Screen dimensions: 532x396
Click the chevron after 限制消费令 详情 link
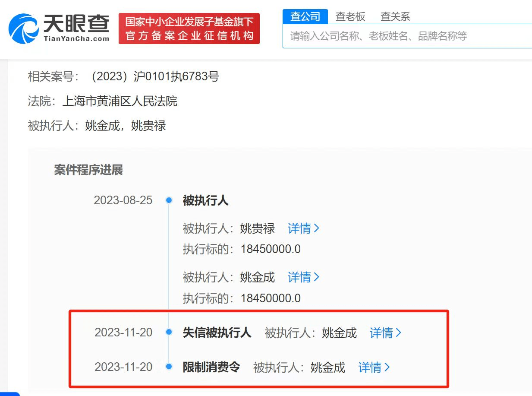pyautogui.click(x=387, y=367)
